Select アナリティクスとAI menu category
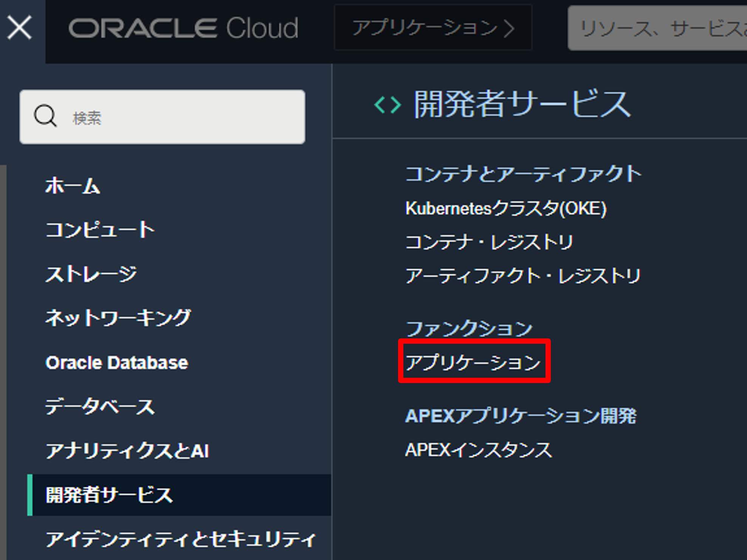 [x=127, y=451]
